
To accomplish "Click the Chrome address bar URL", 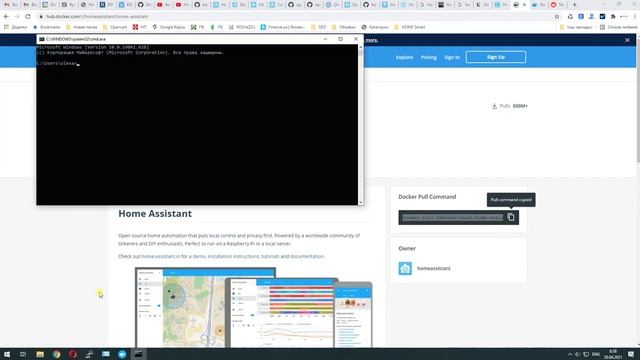I will click(x=97, y=16).
